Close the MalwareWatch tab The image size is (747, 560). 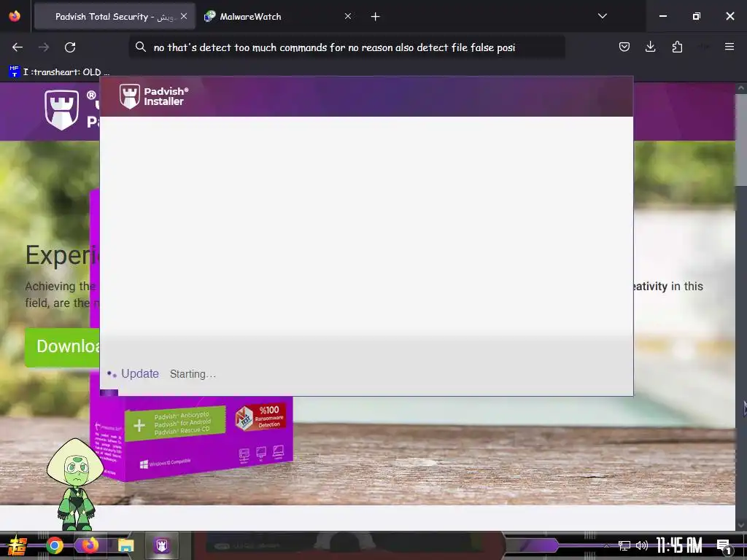click(348, 17)
